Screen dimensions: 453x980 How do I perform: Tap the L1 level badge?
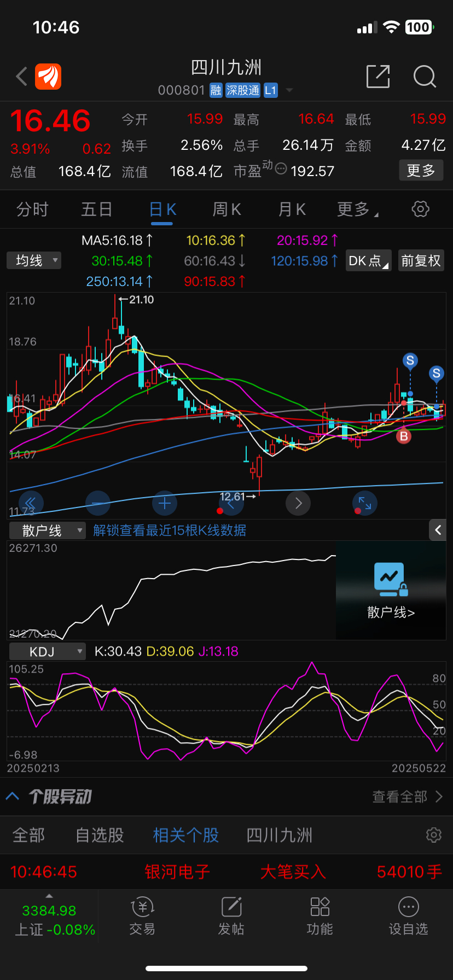(x=271, y=90)
